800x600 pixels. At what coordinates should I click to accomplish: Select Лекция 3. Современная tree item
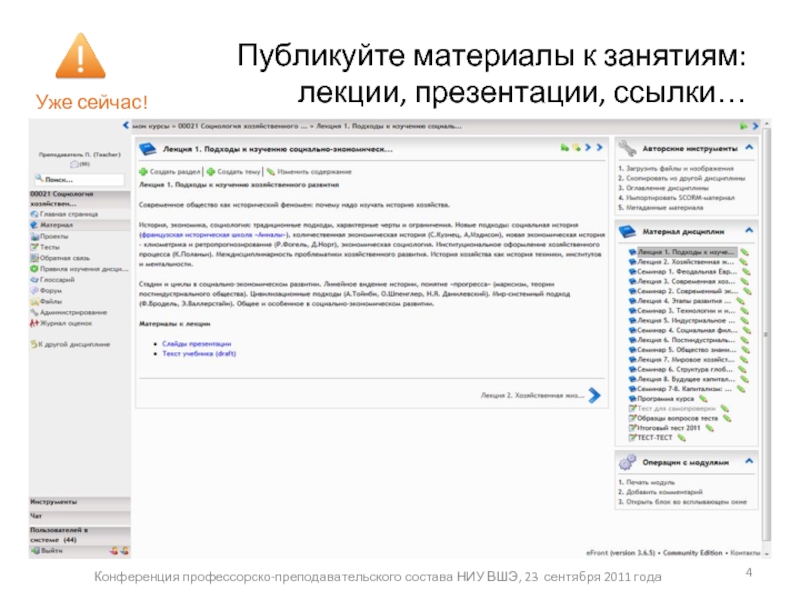[x=686, y=281]
